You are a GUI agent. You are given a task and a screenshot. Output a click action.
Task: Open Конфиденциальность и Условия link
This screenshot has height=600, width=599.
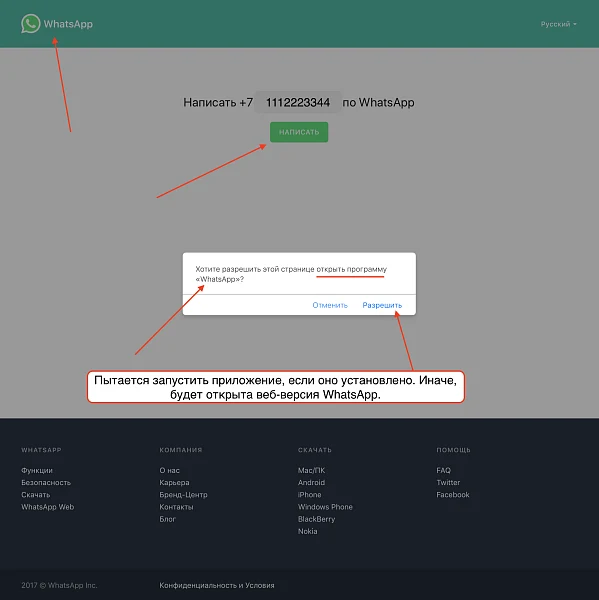coord(217,585)
